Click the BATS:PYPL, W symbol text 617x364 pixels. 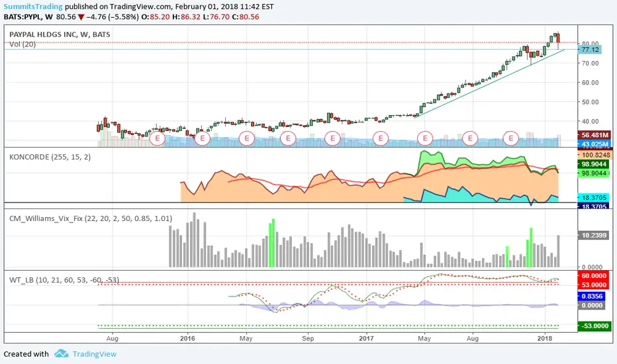28,17
